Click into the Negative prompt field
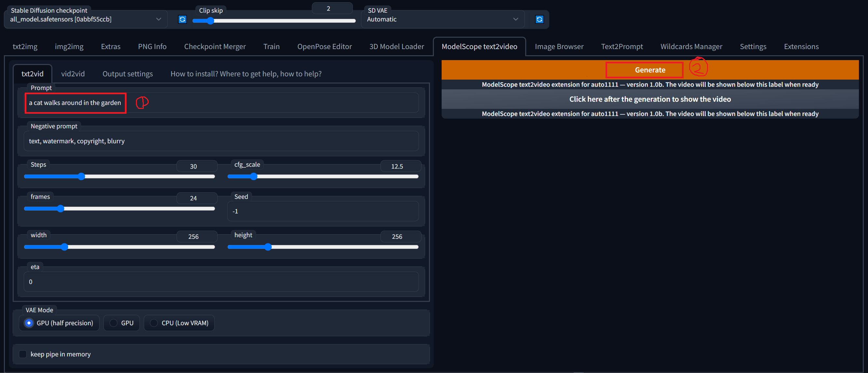This screenshot has width=868, height=373. coord(221,141)
